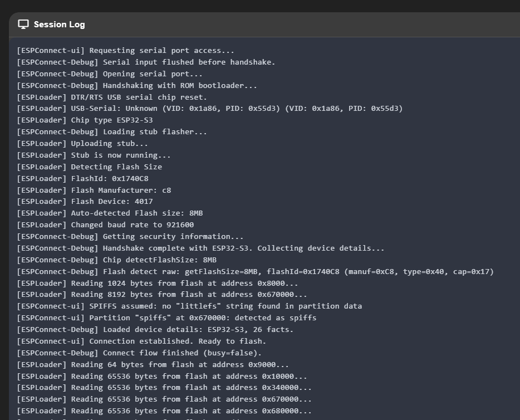This screenshot has width=520, height=420.
Task: Select the "Opening serial port" log line
Action: point(110,74)
